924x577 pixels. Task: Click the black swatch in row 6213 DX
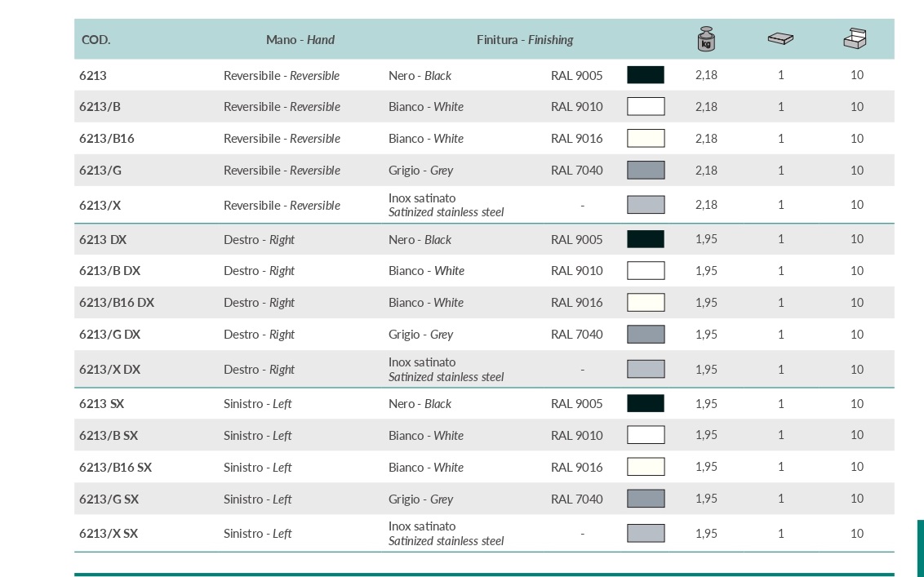646,239
